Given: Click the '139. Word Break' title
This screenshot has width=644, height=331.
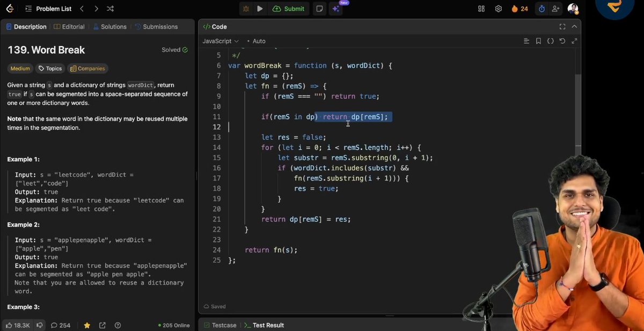Looking at the screenshot, I should pos(46,50).
